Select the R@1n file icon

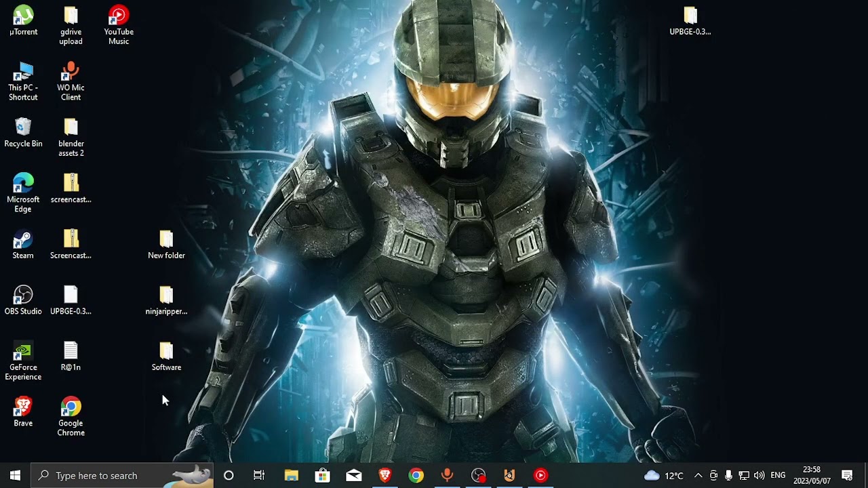click(x=71, y=356)
